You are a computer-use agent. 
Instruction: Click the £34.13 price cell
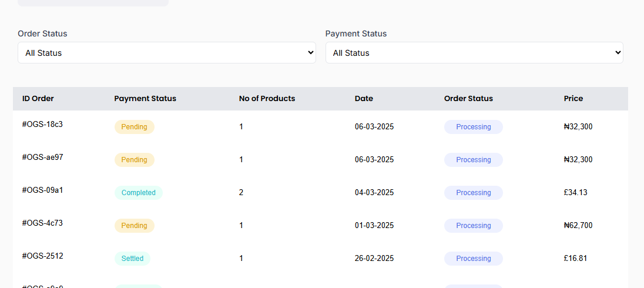pyautogui.click(x=575, y=193)
